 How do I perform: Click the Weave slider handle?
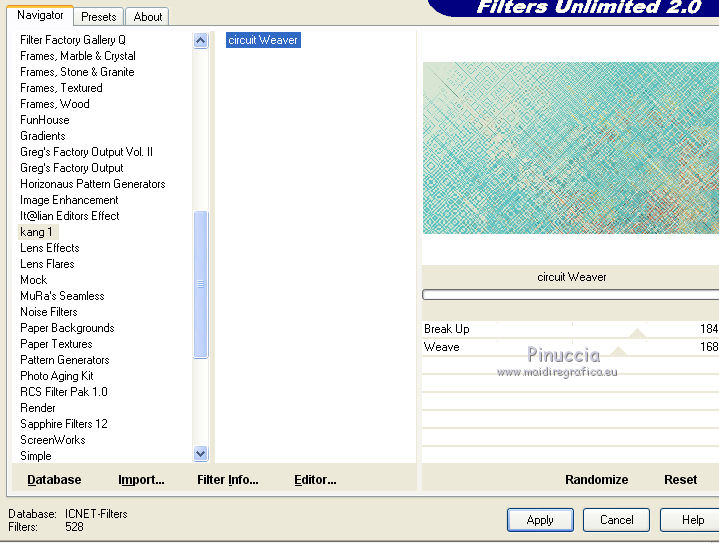(x=619, y=351)
